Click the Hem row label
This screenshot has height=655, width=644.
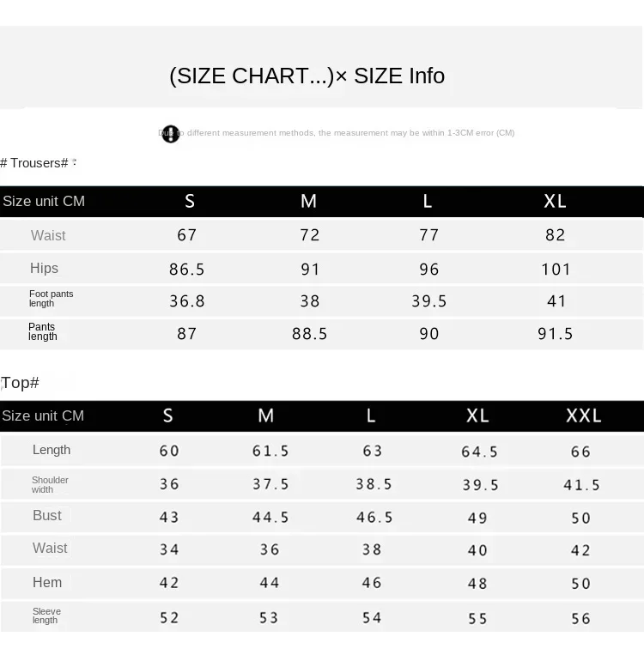pos(47,582)
